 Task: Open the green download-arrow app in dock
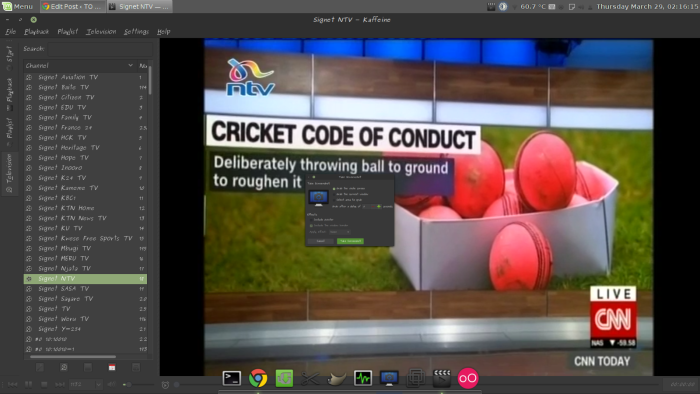pos(284,378)
